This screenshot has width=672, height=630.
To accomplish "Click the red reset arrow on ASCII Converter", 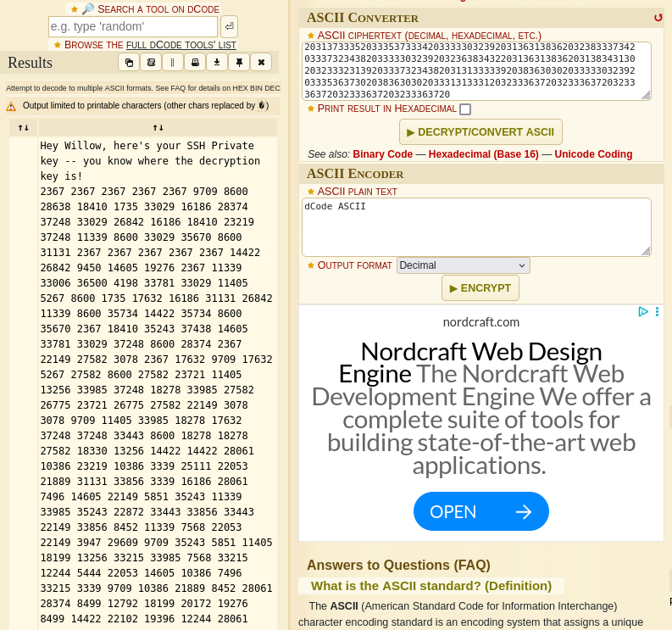I will [x=658, y=18].
